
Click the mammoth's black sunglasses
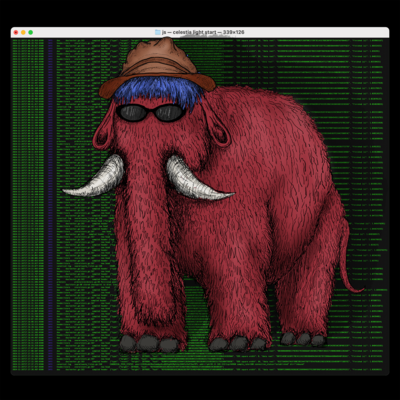tap(150, 113)
